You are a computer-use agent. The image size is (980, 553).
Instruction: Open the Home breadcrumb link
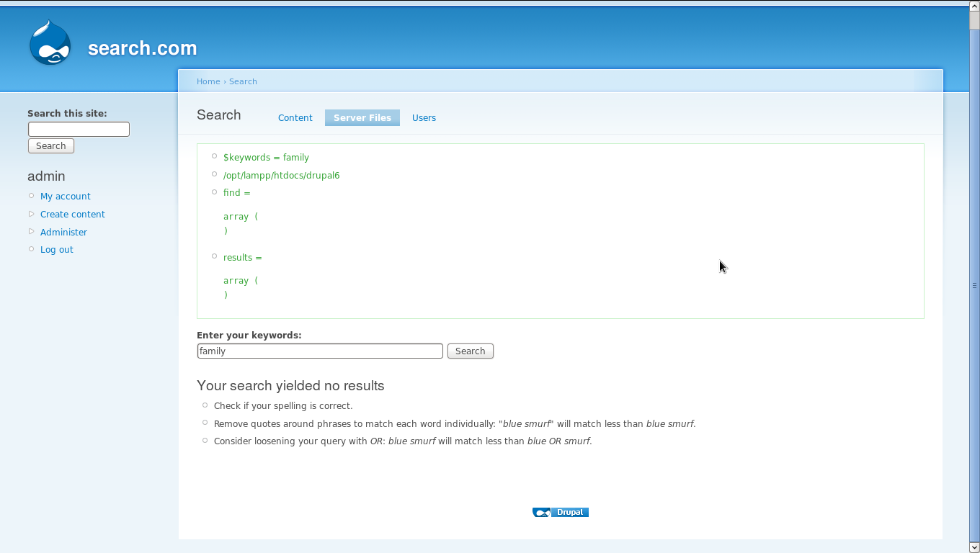pos(208,81)
